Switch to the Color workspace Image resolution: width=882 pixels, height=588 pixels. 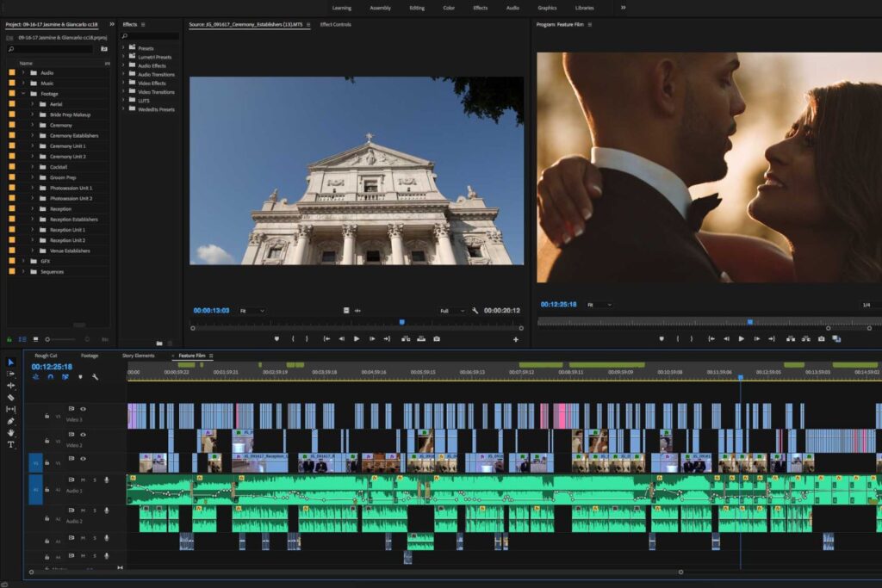pos(449,8)
